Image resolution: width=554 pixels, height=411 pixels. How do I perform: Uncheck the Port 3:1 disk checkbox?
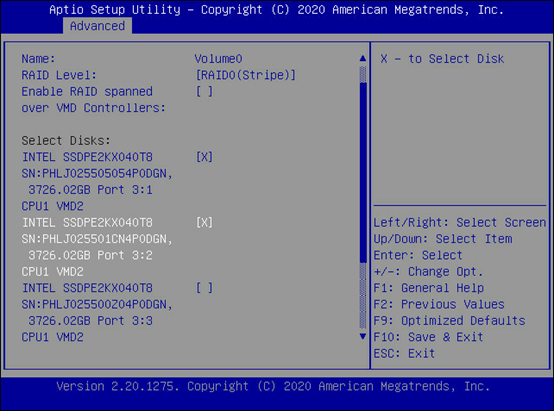(204, 157)
